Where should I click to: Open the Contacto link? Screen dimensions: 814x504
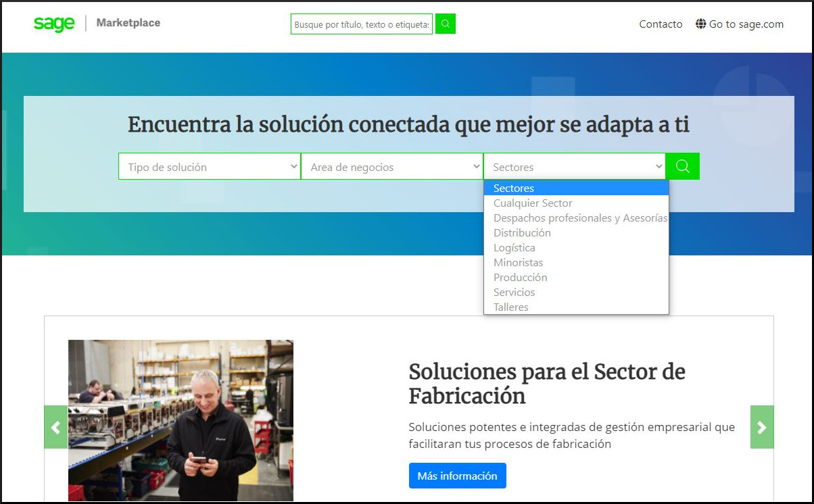(x=661, y=24)
